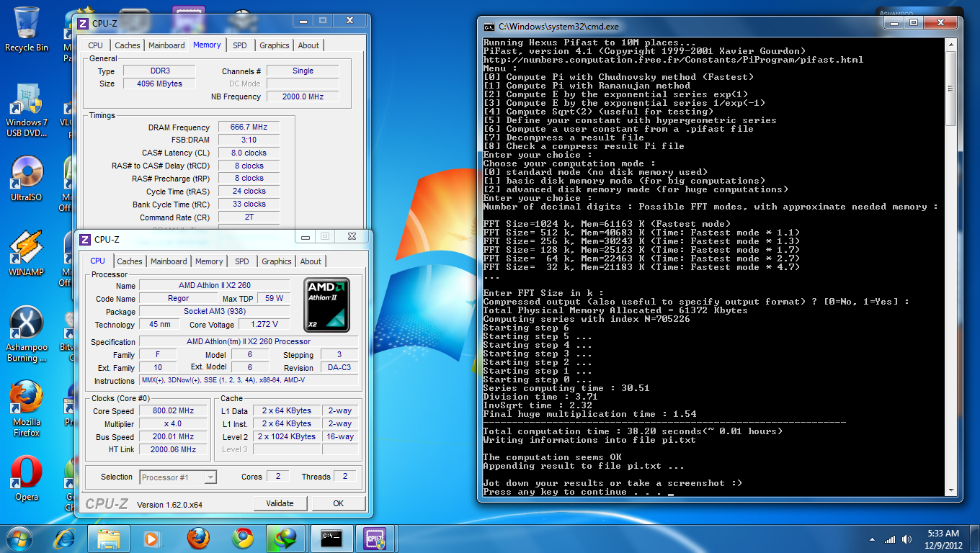Open the network signal tray icon
The height and width of the screenshot is (553, 980).
[x=890, y=539]
